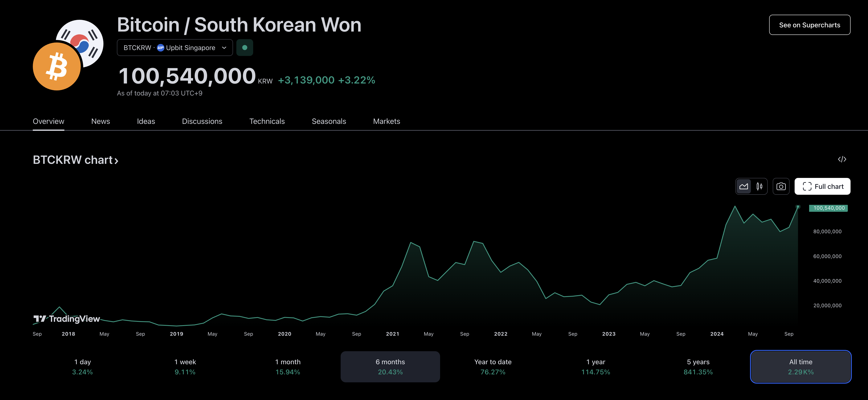Expand the BTCKRW chart heading link

click(x=75, y=160)
